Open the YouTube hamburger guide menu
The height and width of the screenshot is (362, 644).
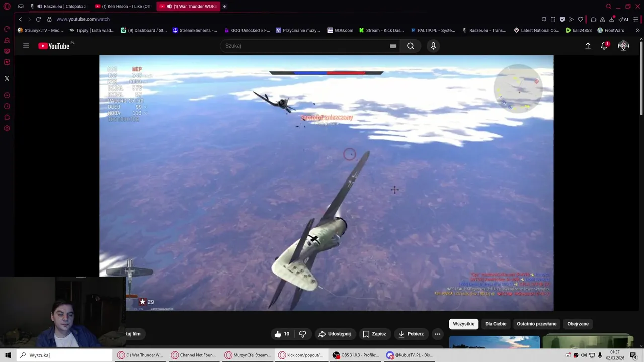coord(26,46)
